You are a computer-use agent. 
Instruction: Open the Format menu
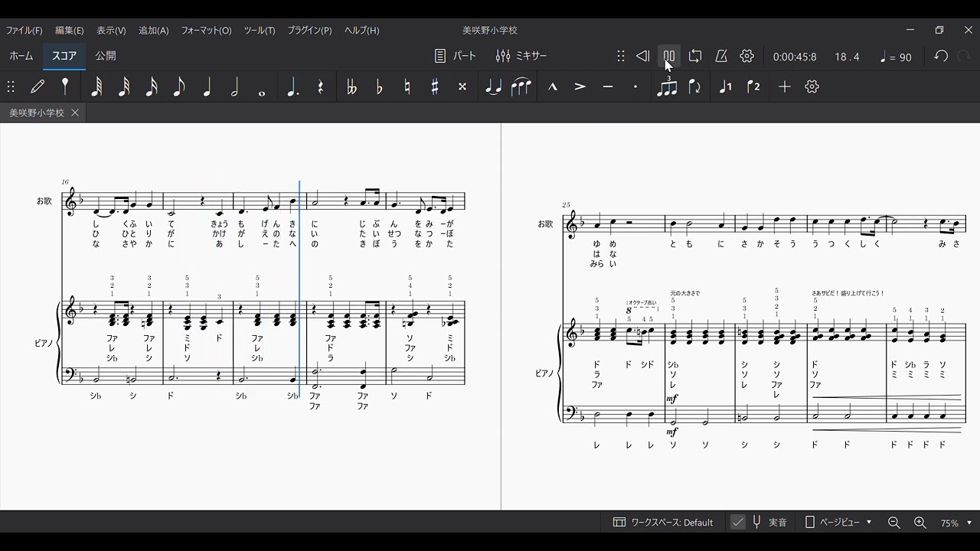(206, 31)
